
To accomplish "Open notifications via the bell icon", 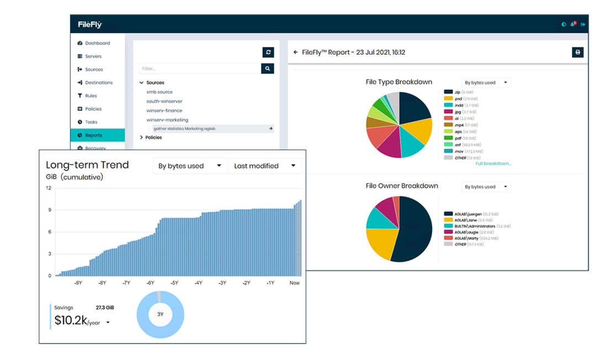I will [x=573, y=24].
